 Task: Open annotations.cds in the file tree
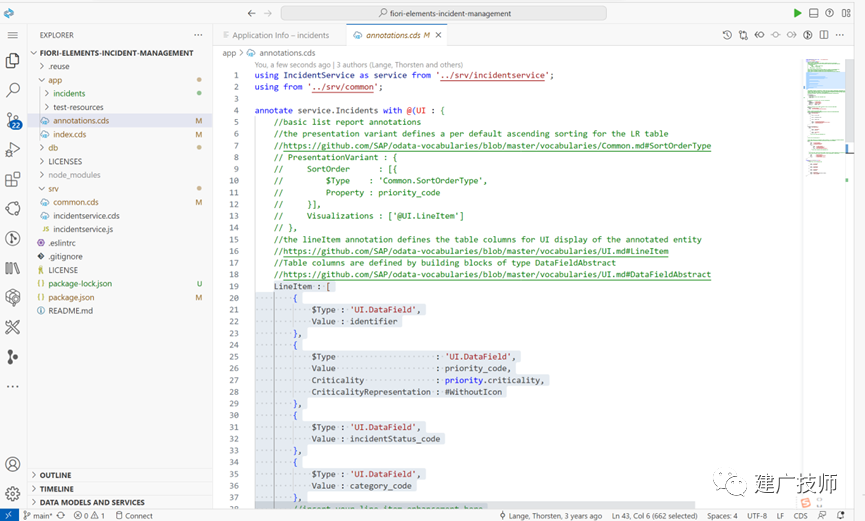click(x=81, y=120)
